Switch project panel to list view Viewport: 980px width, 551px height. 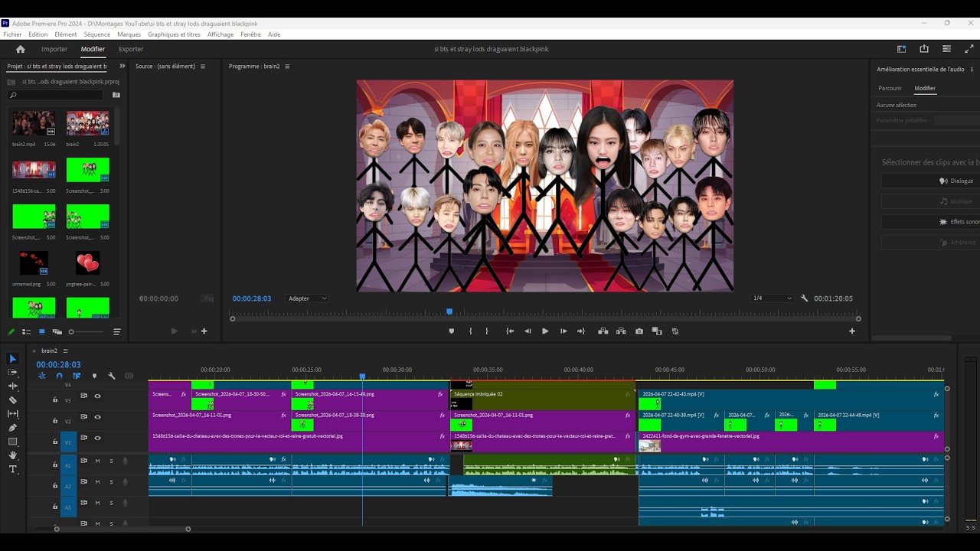[26, 332]
